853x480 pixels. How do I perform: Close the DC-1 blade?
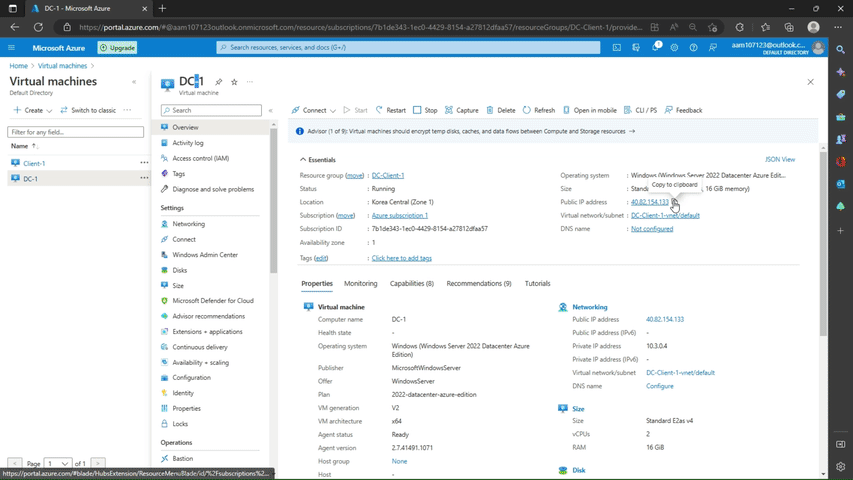[811, 82]
